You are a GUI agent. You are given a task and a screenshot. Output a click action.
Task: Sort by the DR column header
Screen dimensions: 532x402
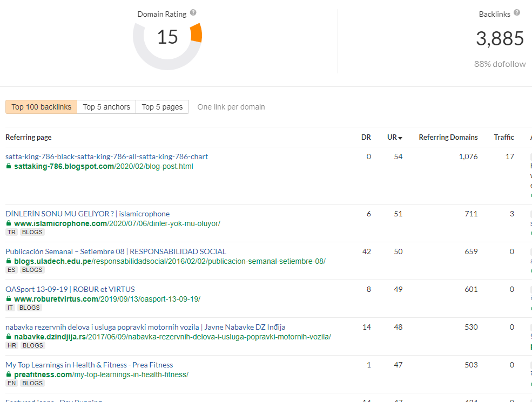(366, 137)
